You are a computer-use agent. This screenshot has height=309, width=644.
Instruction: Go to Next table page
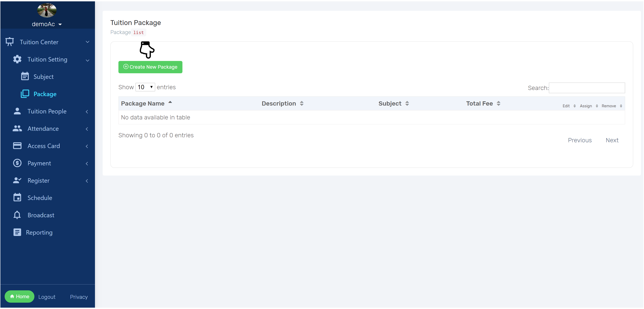(612, 140)
